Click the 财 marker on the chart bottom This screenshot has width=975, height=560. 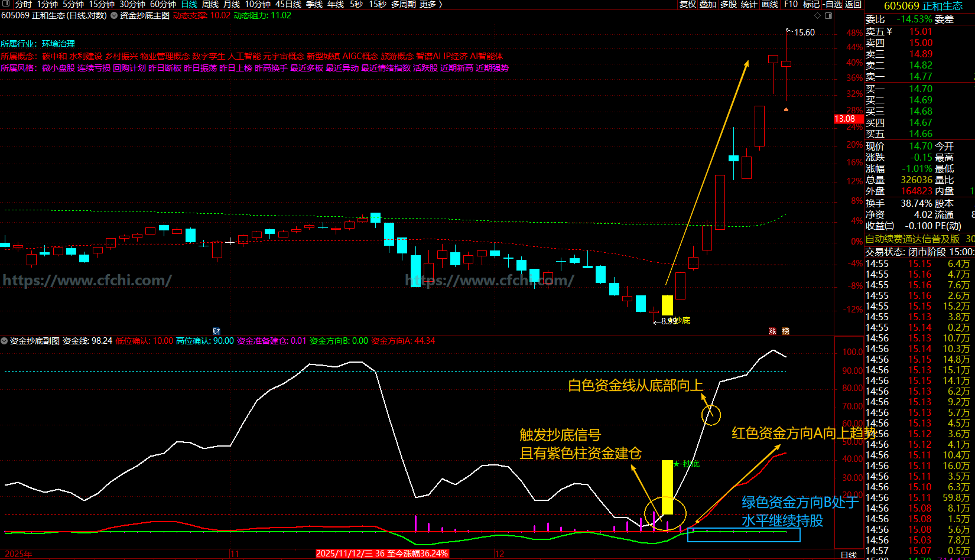[216, 331]
